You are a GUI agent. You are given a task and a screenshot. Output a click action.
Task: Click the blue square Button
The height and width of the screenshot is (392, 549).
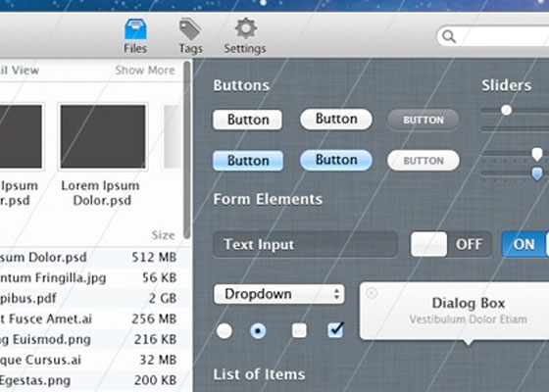point(248,161)
